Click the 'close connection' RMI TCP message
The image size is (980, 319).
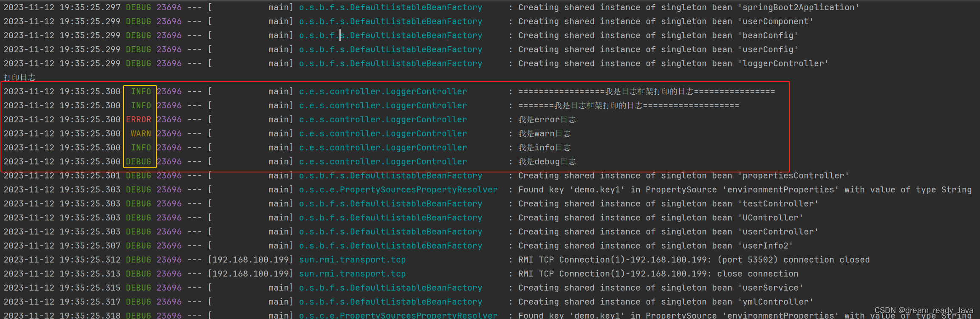pyautogui.click(x=658, y=274)
